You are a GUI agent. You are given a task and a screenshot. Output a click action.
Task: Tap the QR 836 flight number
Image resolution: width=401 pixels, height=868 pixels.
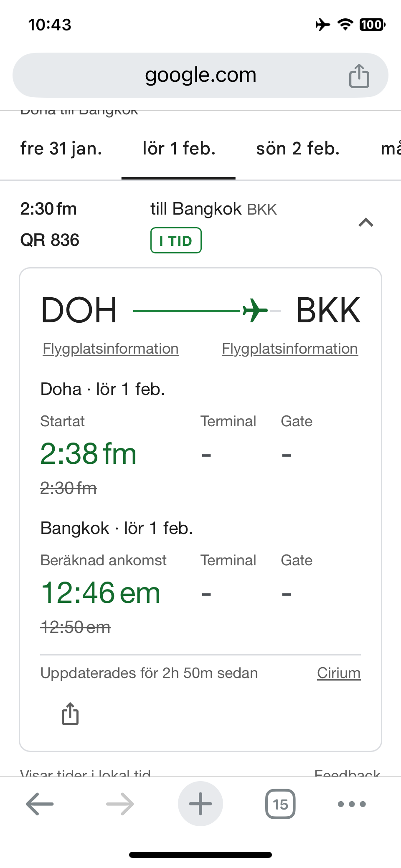(50, 240)
